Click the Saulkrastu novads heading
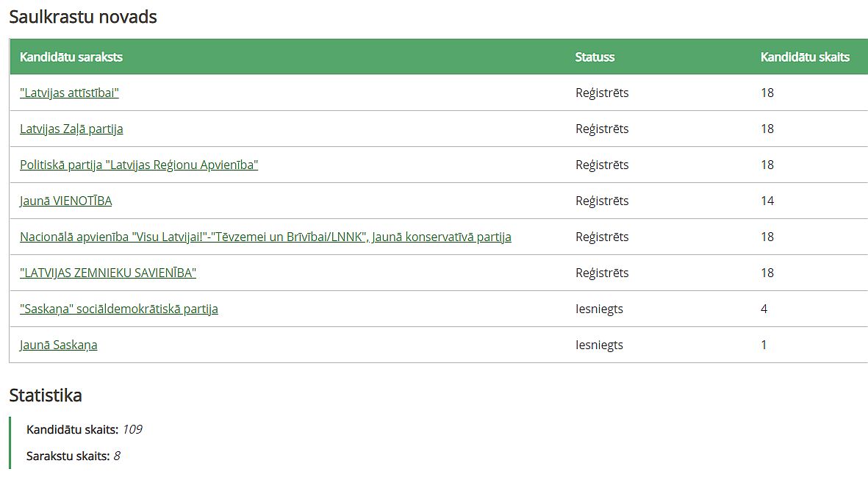 click(x=83, y=17)
